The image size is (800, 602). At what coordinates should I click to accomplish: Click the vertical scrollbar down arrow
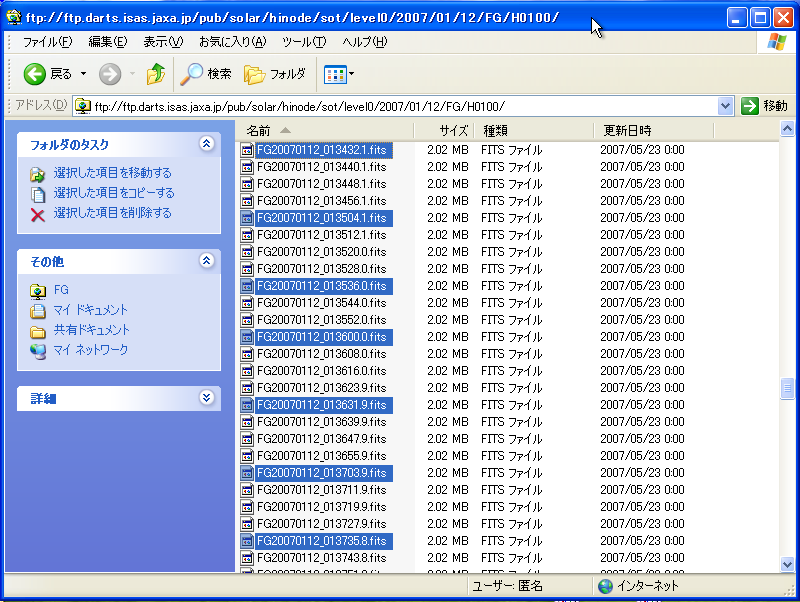787,564
